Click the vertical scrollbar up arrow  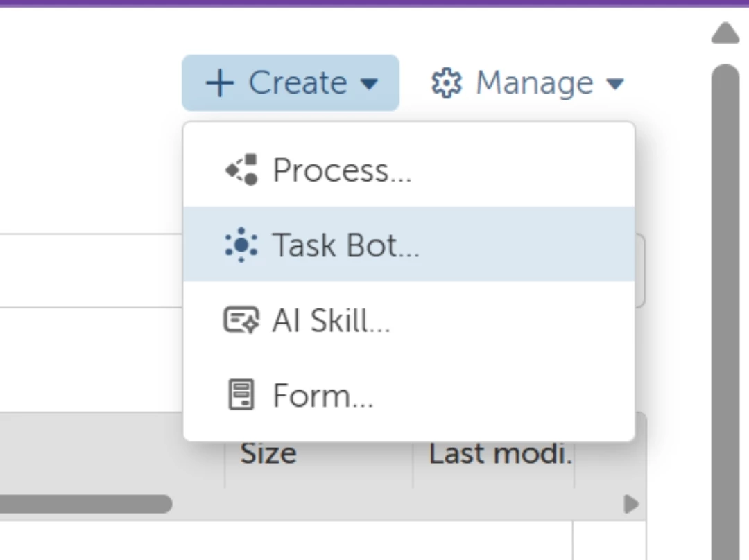(x=725, y=33)
